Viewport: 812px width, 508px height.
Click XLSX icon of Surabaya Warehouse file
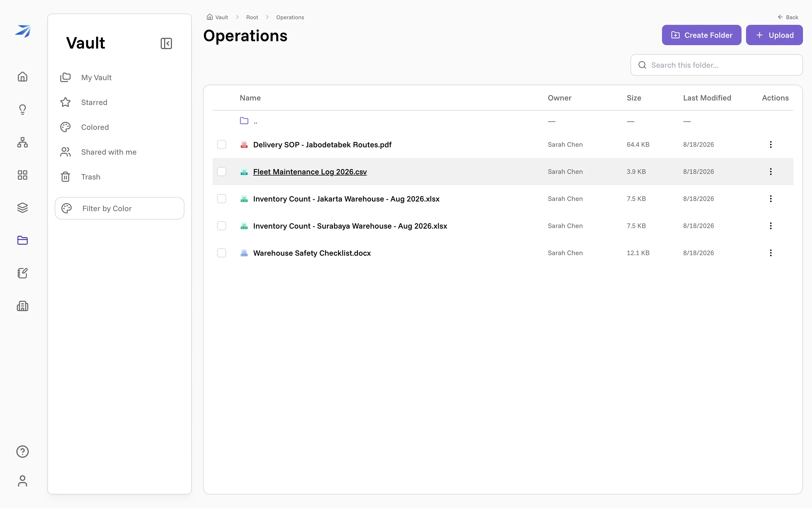pos(244,226)
